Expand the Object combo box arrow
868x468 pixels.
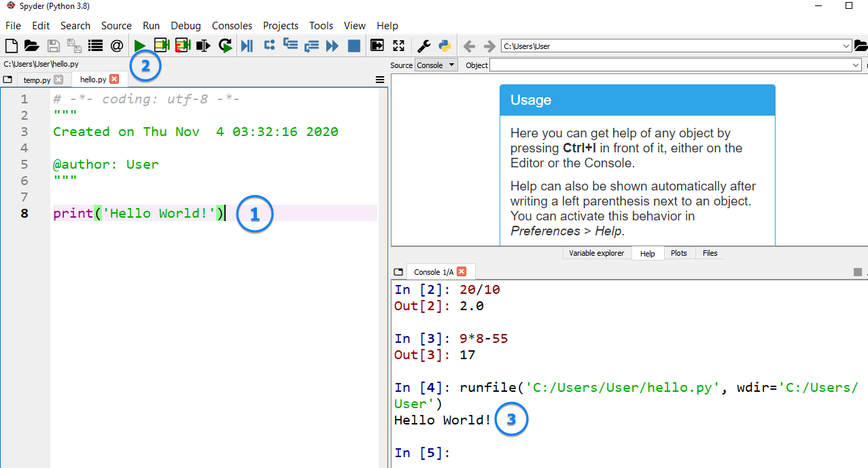[x=855, y=65]
